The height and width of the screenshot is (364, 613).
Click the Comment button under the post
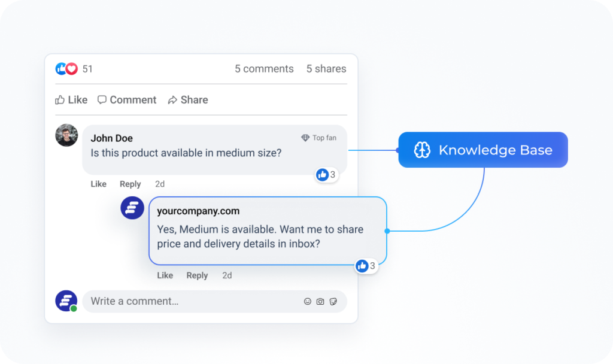click(127, 100)
